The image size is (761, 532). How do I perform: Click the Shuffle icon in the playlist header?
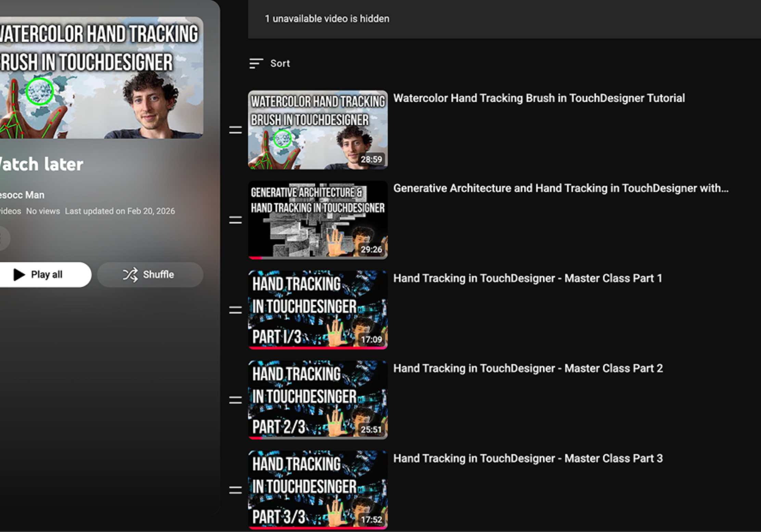click(x=130, y=274)
